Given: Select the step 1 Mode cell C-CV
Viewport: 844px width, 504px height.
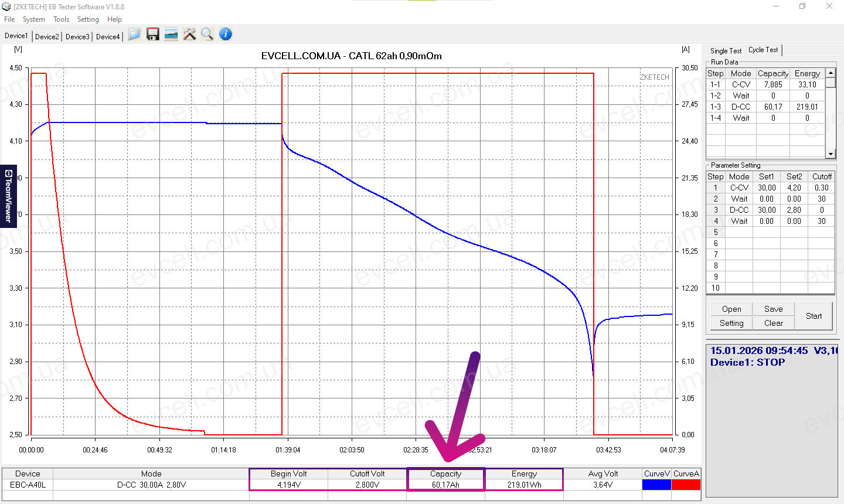Looking at the screenshot, I should (739, 188).
